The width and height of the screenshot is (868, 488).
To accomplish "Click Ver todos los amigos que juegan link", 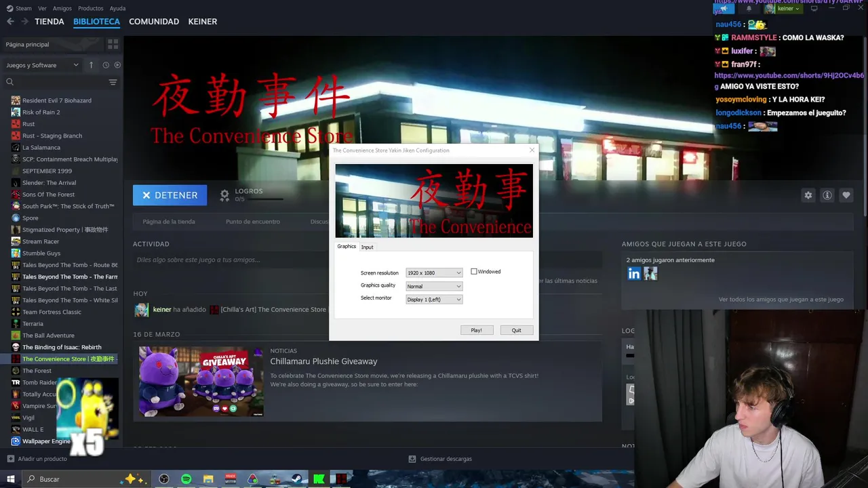I will click(x=781, y=300).
